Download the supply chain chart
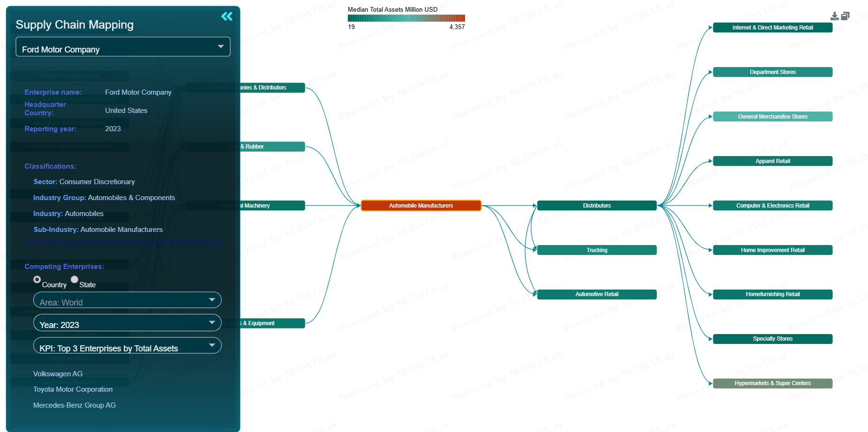The height and width of the screenshot is (432, 868). 835,16
